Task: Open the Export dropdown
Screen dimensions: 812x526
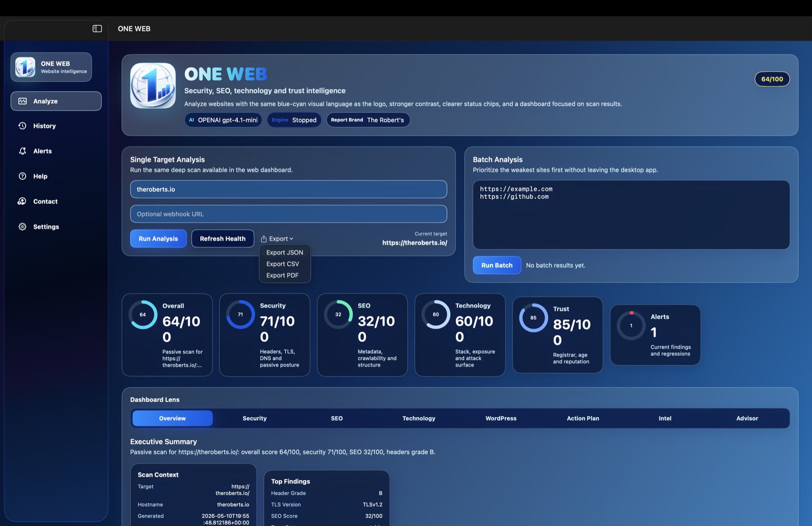Action: (277, 238)
